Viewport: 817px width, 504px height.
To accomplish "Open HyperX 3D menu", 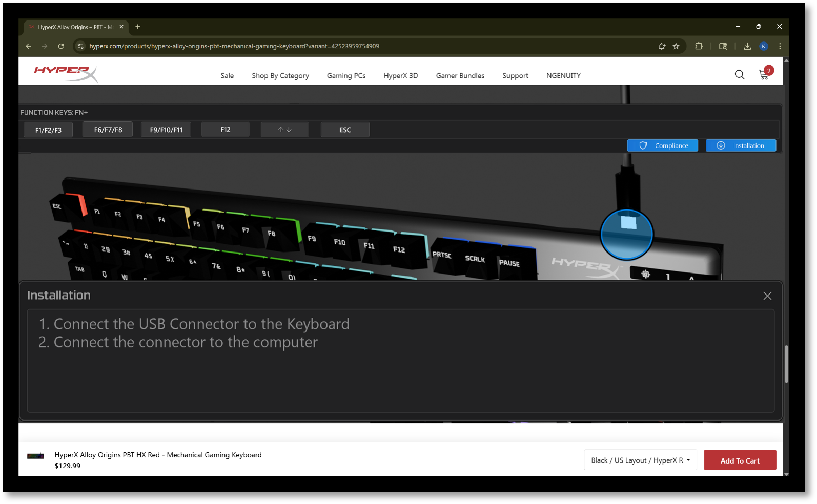I will pos(401,76).
